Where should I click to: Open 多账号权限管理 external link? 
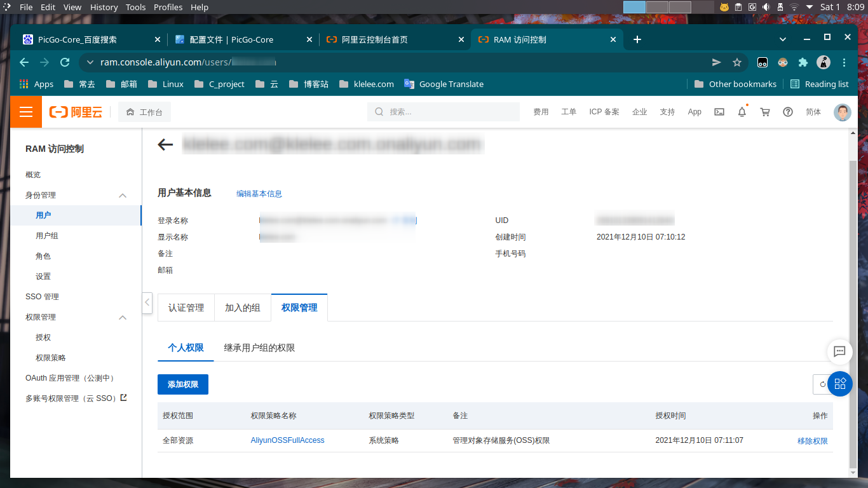(76, 398)
